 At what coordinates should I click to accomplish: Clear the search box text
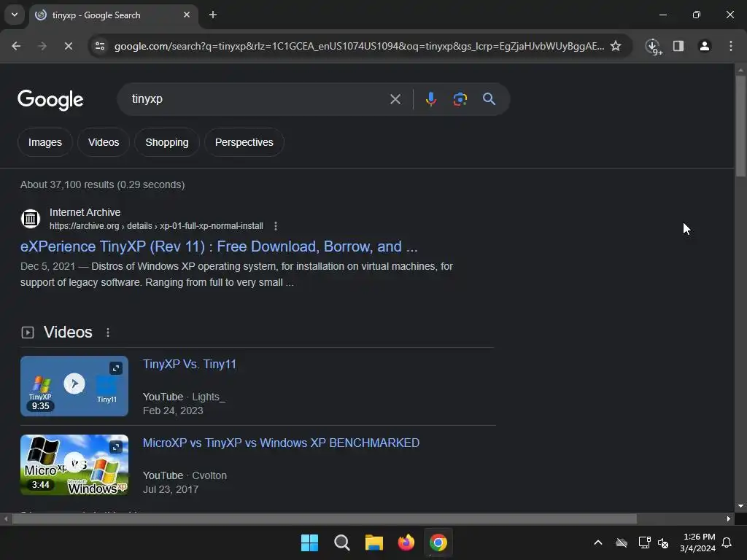[395, 99]
